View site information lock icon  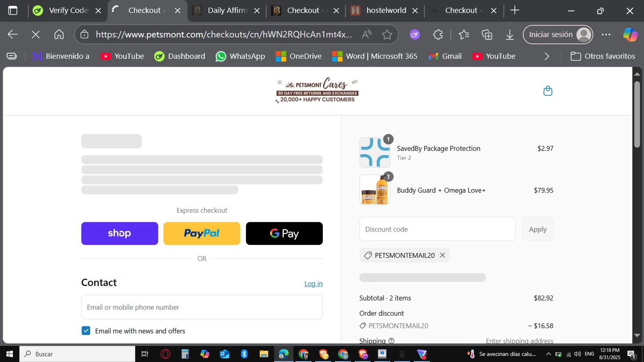click(x=85, y=34)
